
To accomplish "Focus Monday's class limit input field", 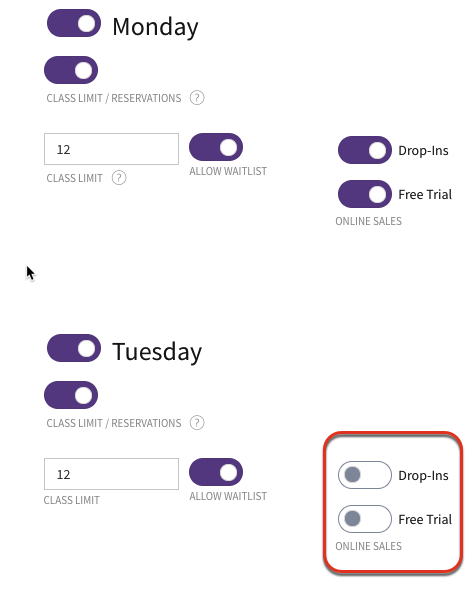I will [x=111, y=149].
